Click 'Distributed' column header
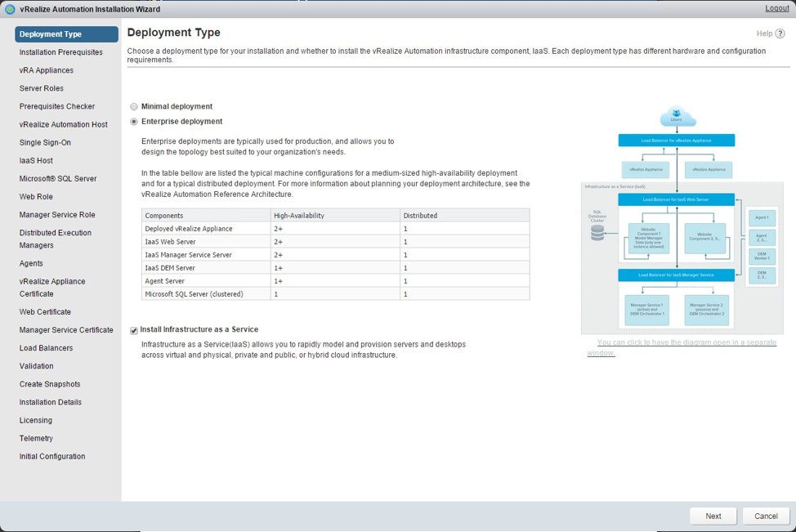Viewport: 796px width, 532px height. [465, 215]
